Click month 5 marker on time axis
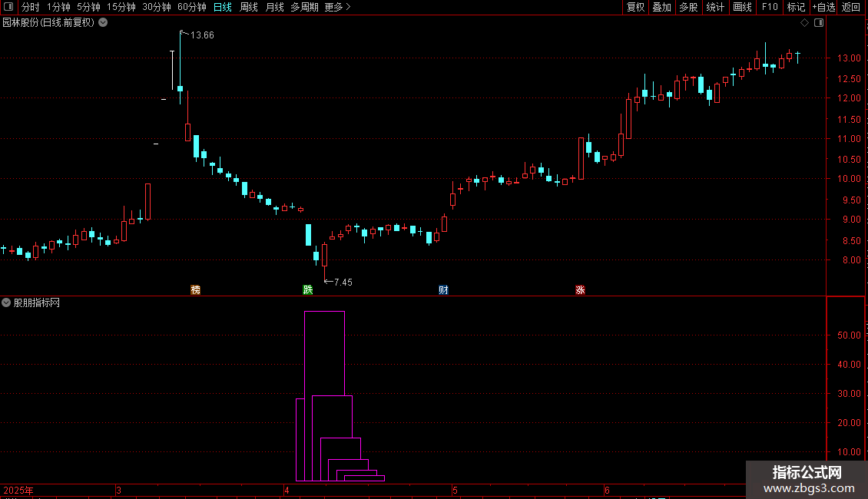The image size is (868, 499). [455, 490]
